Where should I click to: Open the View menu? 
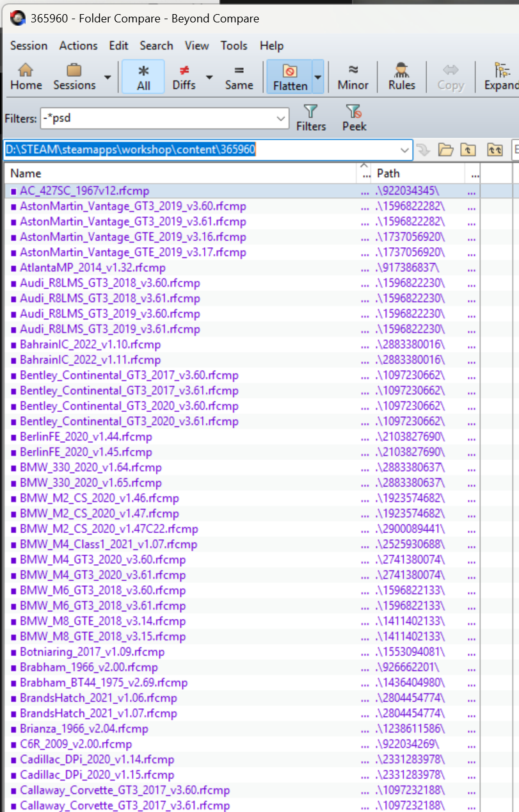pos(196,45)
